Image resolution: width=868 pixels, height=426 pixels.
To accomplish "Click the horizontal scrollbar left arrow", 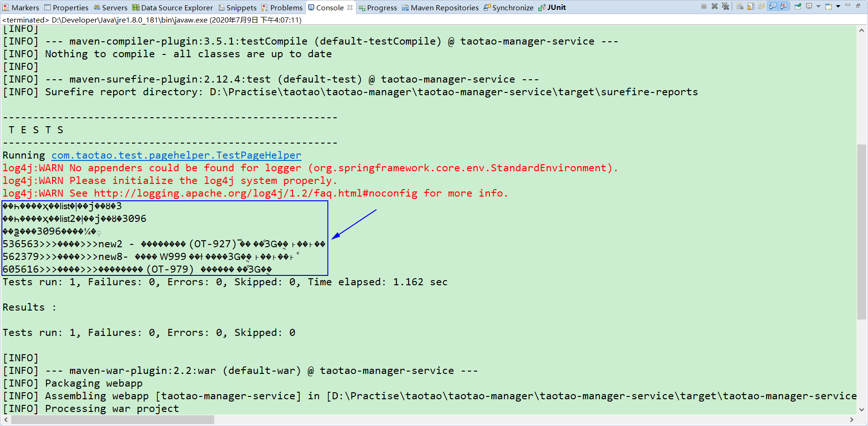I will (6, 419).
